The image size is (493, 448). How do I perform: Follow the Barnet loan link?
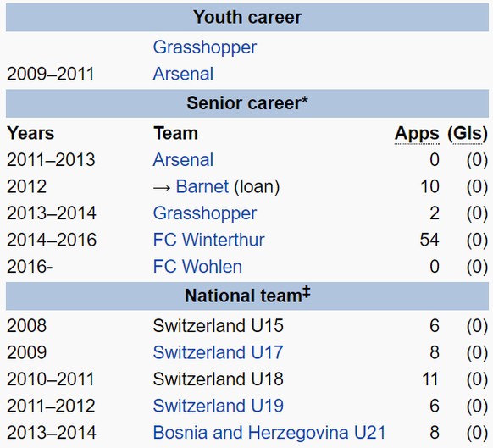[x=202, y=186]
